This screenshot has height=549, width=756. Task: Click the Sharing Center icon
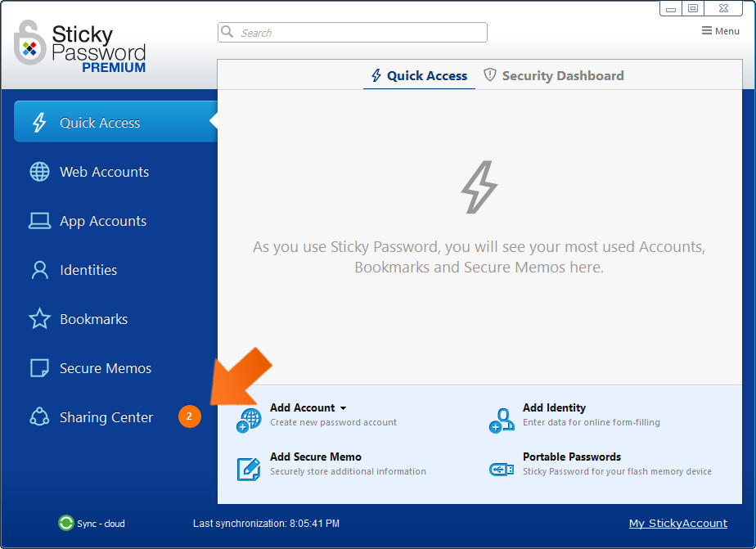pos(39,417)
